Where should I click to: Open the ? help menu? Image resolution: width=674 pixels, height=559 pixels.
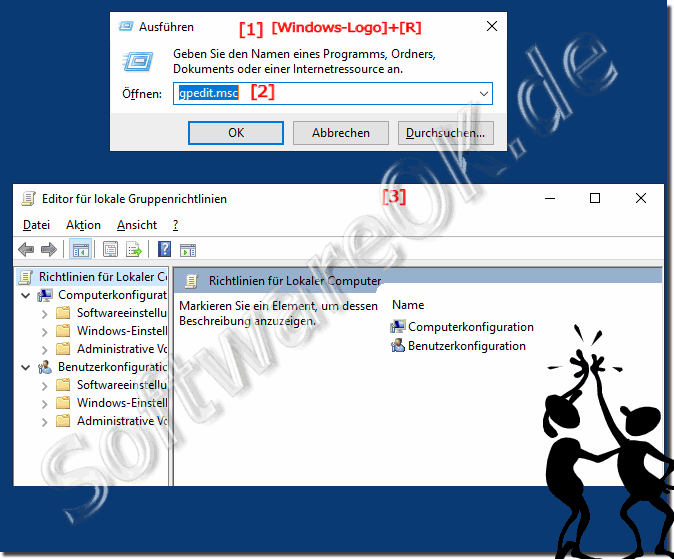click(175, 225)
